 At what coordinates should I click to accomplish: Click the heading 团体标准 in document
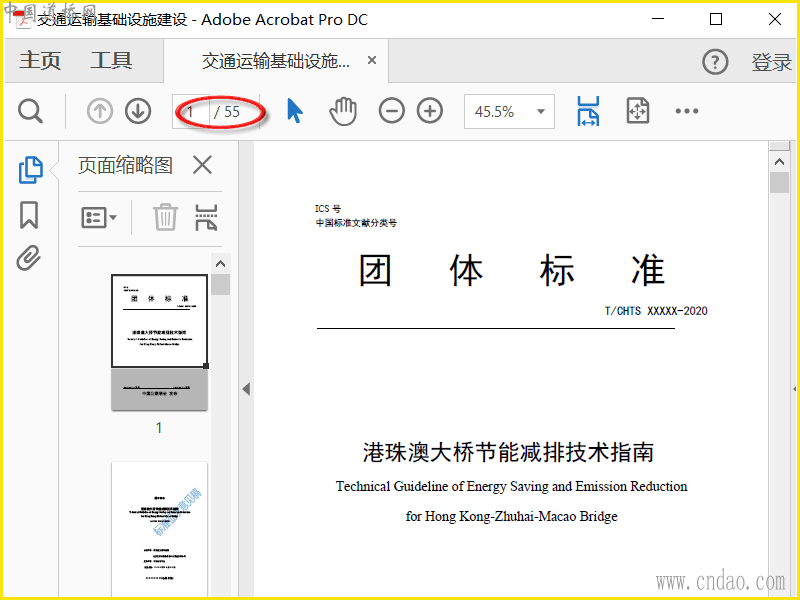tap(512, 270)
